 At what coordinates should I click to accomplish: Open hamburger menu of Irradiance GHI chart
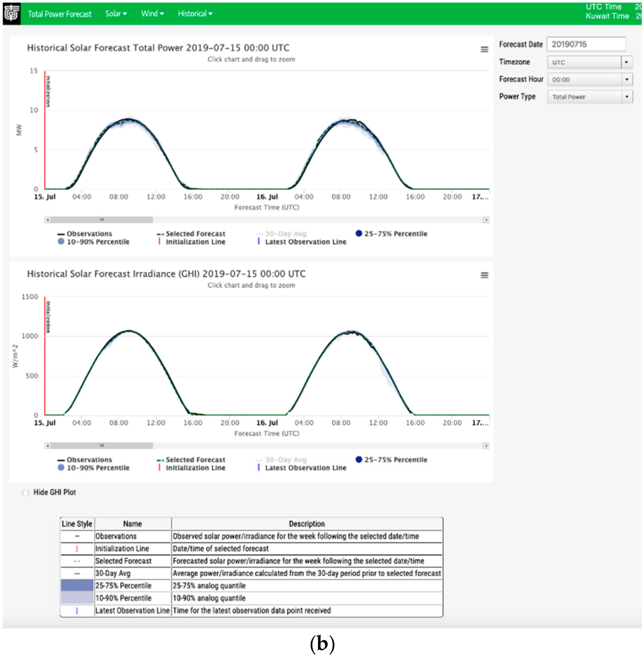pos(484,275)
